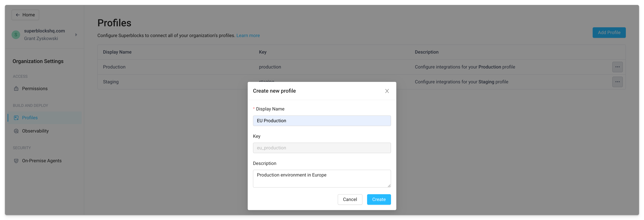The width and height of the screenshot is (644, 220).
Task: Select Permissions in the sidebar
Action: click(35, 88)
